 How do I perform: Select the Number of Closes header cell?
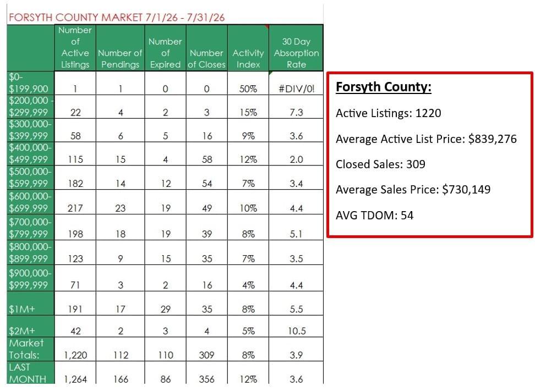point(206,47)
